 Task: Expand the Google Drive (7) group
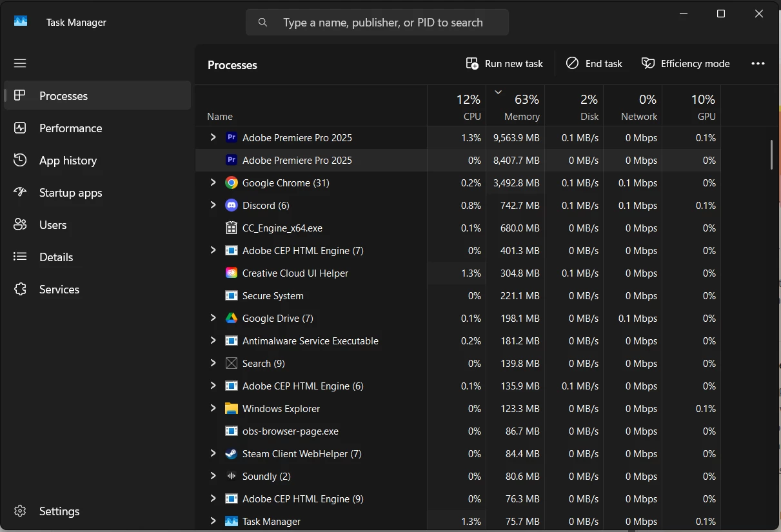coord(213,318)
